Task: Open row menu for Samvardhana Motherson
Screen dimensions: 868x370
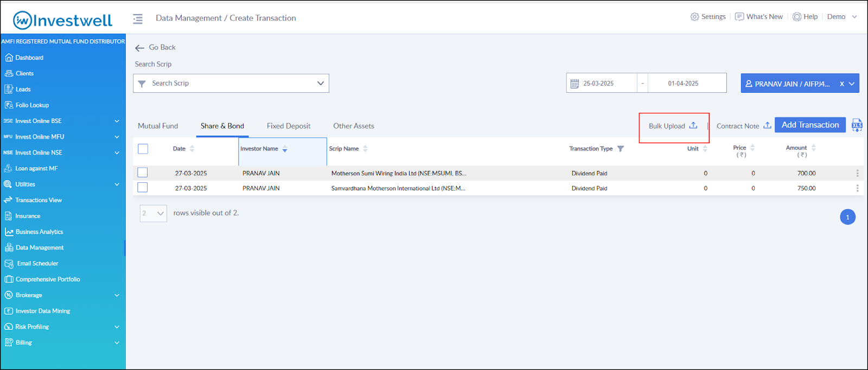Action: coord(857,188)
